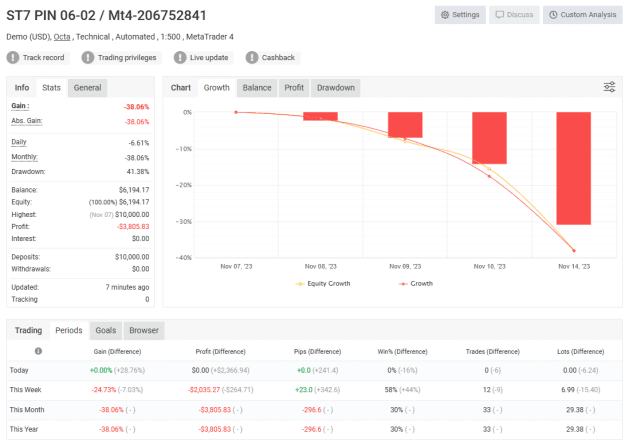Click the Nov 08 red bar in chart

click(x=320, y=116)
